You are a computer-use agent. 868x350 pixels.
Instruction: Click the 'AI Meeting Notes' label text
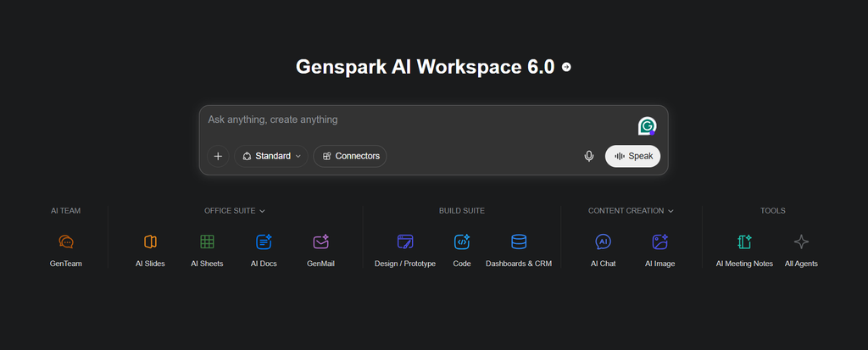coord(744,264)
